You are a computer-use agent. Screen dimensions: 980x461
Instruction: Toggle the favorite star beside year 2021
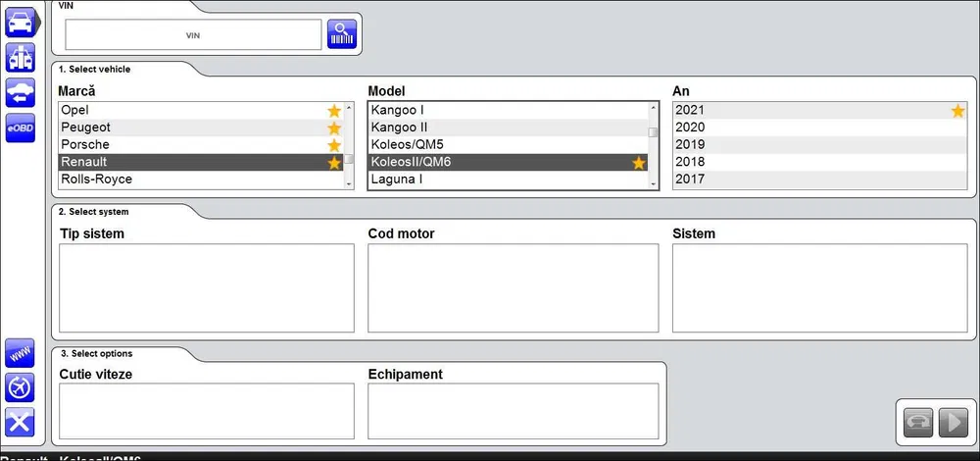point(957,111)
